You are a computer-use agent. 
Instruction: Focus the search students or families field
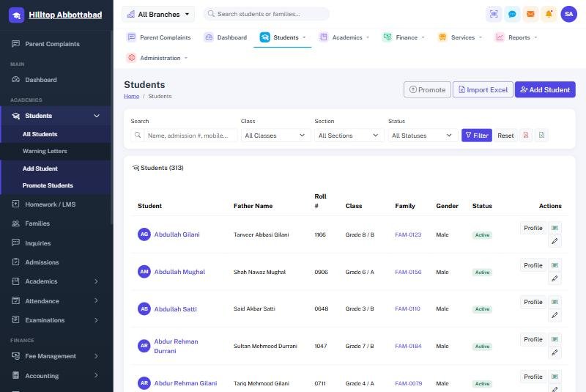point(267,14)
